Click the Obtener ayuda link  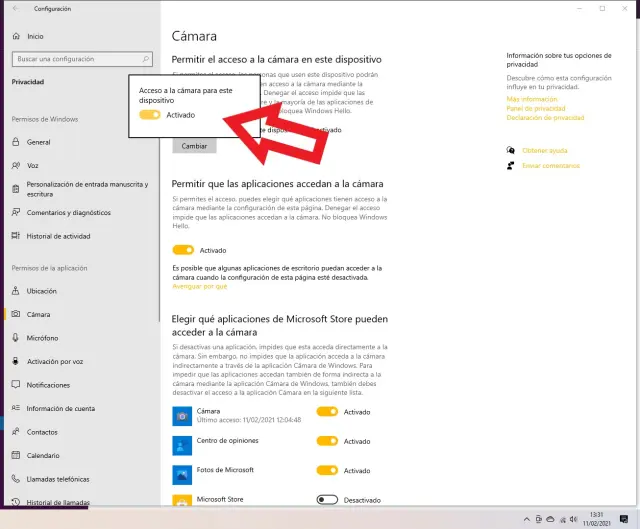(x=544, y=151)
